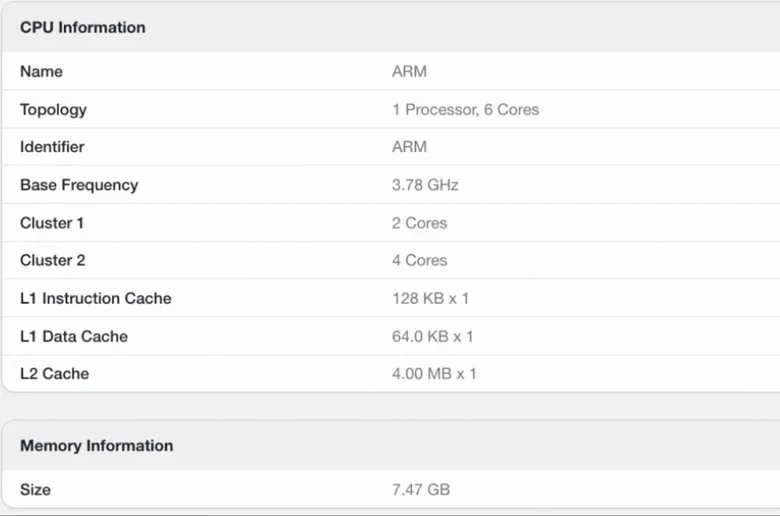Click the 7.47 GB memory size value
Viewport: 780px width, 516px height.
click(x=421, y=490)
